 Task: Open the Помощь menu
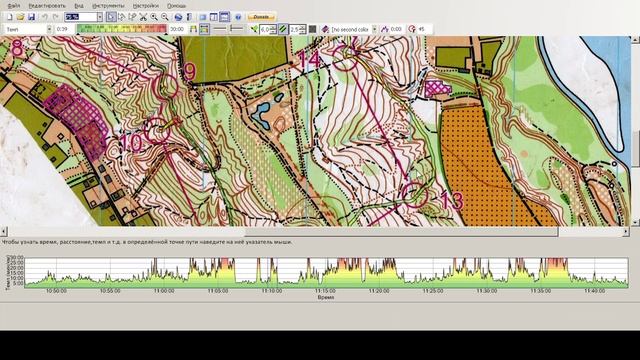coord(177,6)
